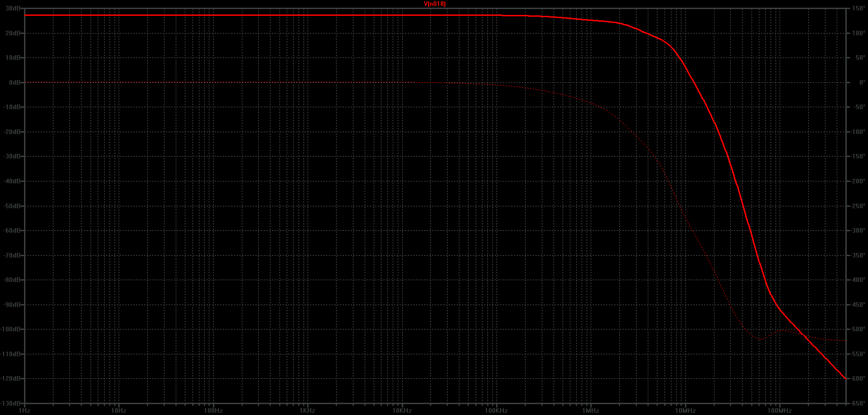Click the -550° phase axis label
This screenshot has height=415, width=868.
pyautogui.click(x=858, y=354)
